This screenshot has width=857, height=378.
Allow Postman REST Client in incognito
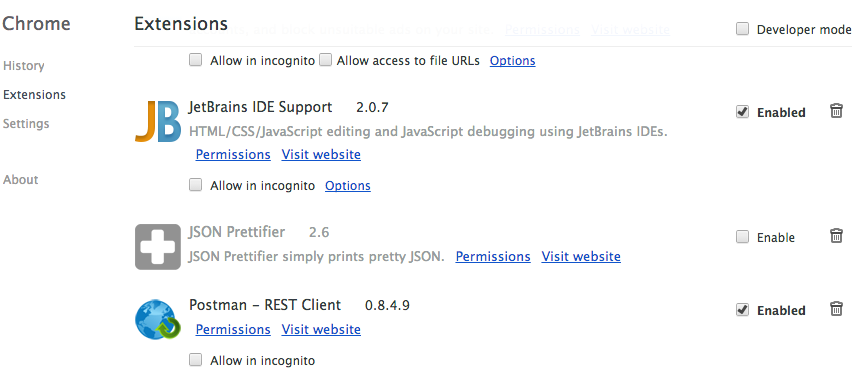coord(195,360)
